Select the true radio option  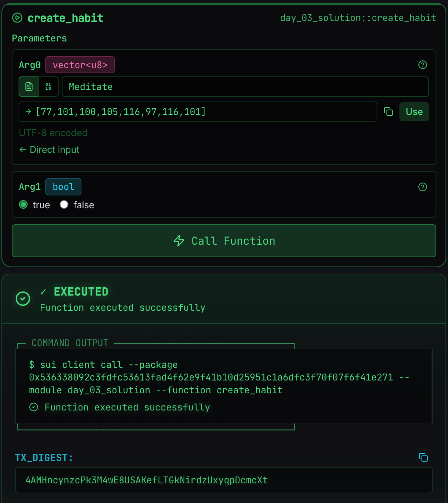pos(24,205)
